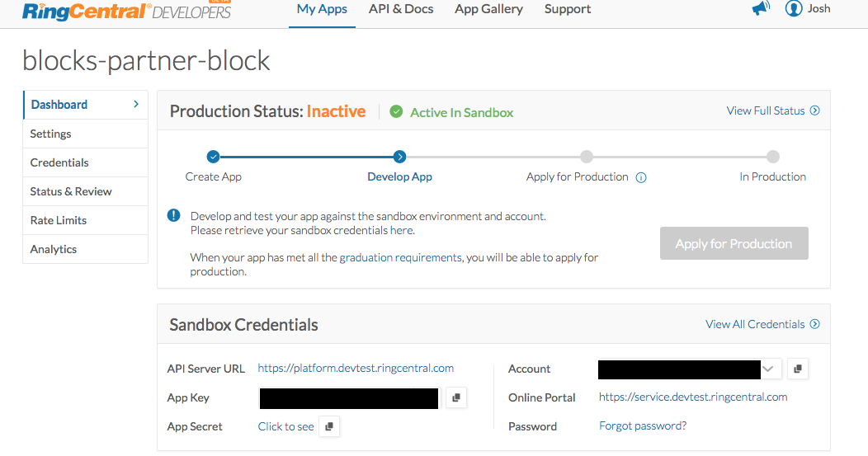Image resolution: width=868 pixels, height=456 pixels.
Task: Select Credentials in the sidebar
Action: coord(59,162)
